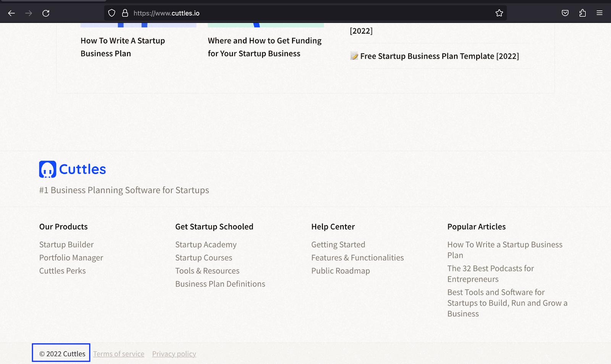Open Business Plan Definitions
The width and height of the screenshot is (611, 364).
pos(220,283)
